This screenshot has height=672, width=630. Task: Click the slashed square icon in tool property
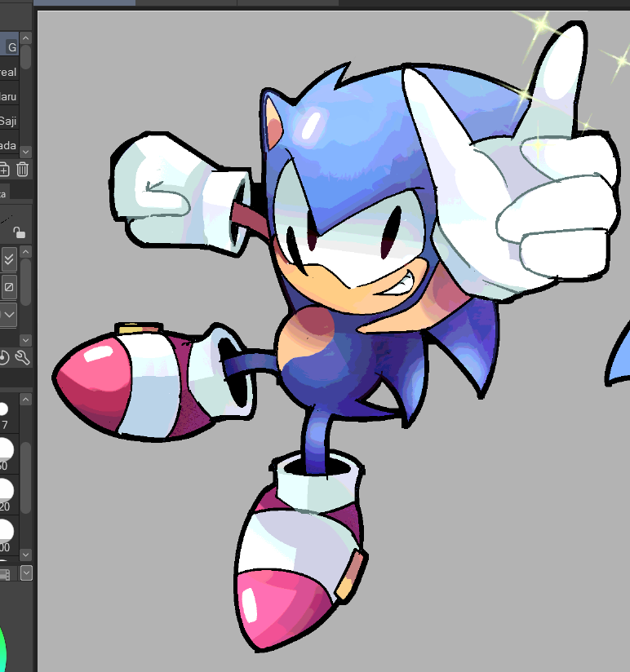[x=9, y=287]
